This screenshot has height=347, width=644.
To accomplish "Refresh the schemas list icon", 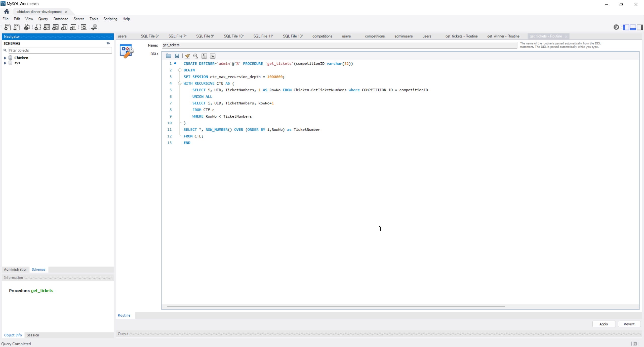I will coord(108,43).
